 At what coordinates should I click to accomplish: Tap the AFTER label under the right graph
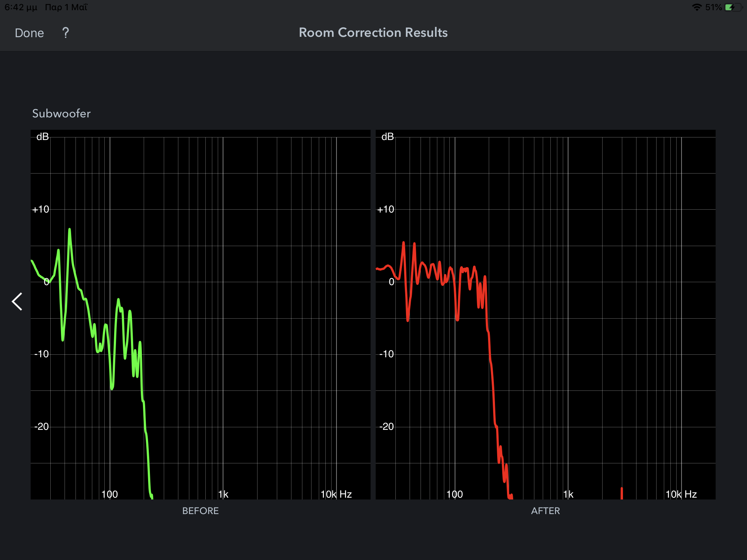pyautogui.click(x=545, y=511)
